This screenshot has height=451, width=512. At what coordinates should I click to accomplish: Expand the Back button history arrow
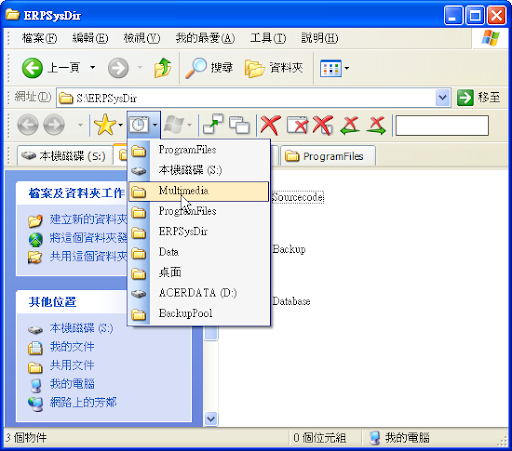93,68
